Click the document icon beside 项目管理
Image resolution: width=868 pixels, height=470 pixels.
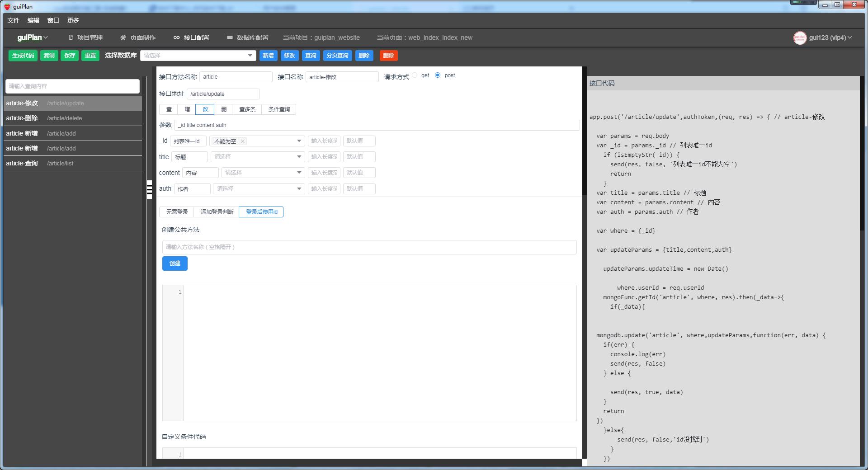pos(71,38)
